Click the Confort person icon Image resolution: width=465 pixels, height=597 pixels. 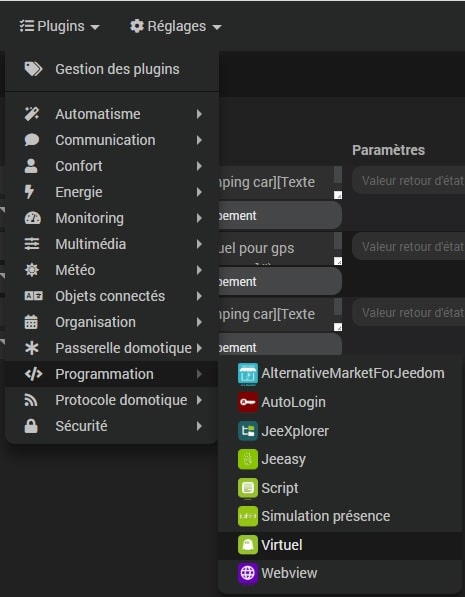[31, 166]
